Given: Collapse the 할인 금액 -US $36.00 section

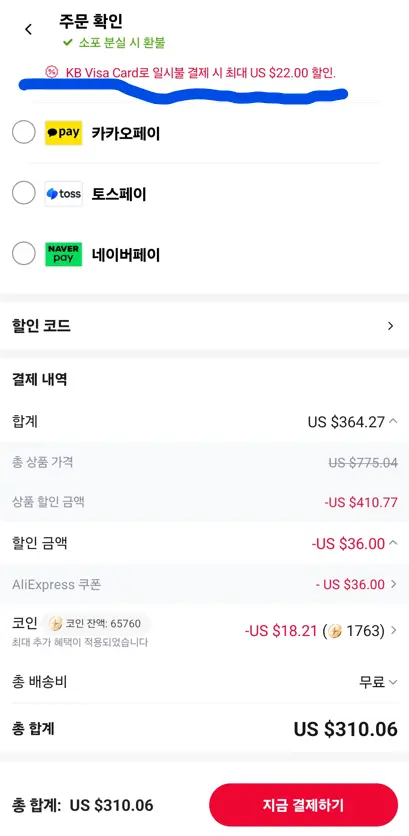Looking at the screenshot, I should [x=393, y=543].
